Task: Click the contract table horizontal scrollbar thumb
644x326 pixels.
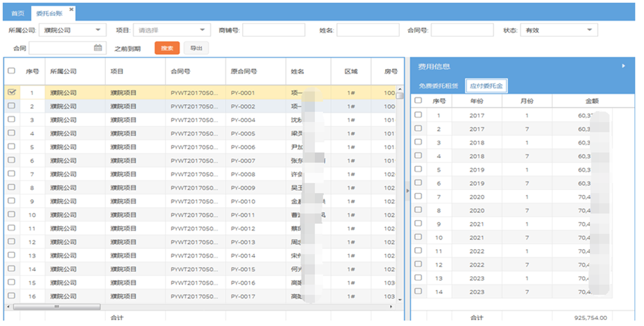Action: pyautogui.click(x=56, y=307)
